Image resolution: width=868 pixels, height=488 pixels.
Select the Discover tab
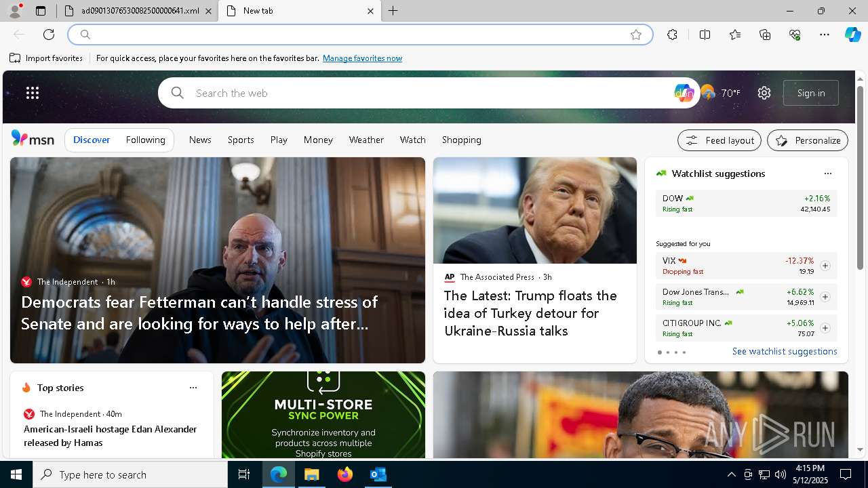click(x=92, y=140)
